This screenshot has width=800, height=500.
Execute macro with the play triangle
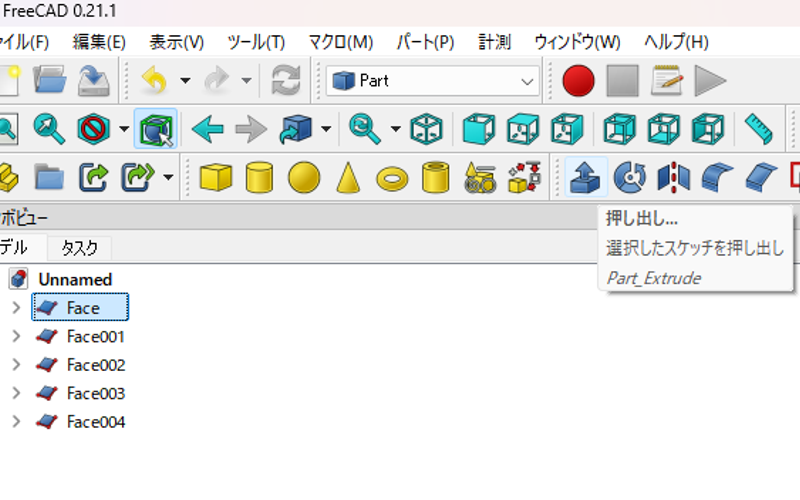(711, 81)
